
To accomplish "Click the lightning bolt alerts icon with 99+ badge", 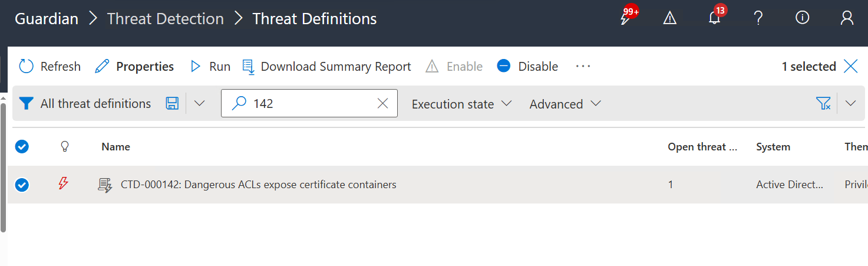I will [x=625, y=19].
